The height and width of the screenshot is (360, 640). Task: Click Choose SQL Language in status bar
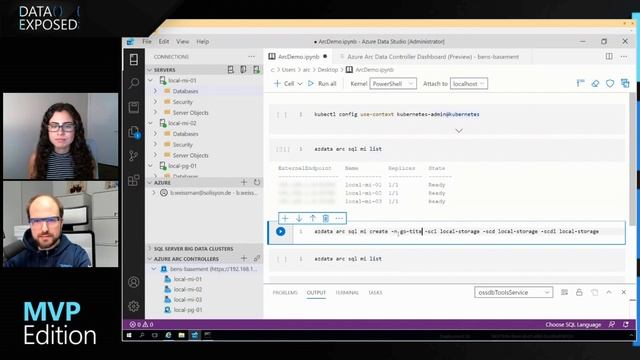pos(573,324)
